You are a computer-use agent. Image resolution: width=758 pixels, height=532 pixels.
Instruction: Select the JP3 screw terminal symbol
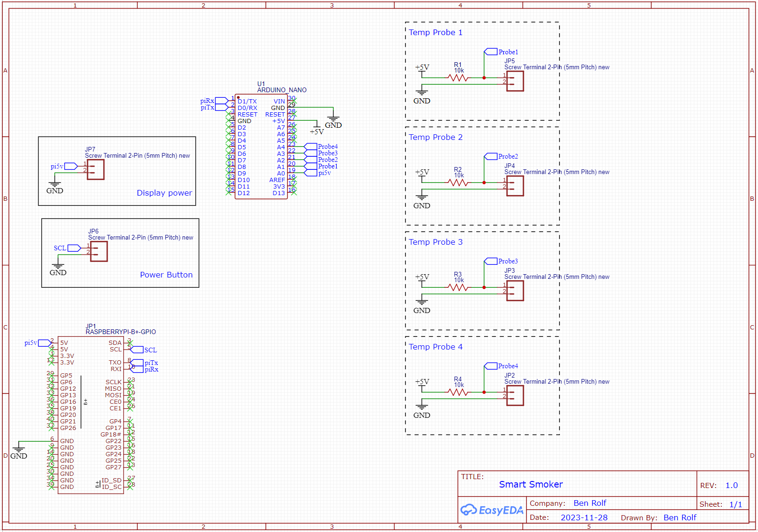click(x=515, y=291)
